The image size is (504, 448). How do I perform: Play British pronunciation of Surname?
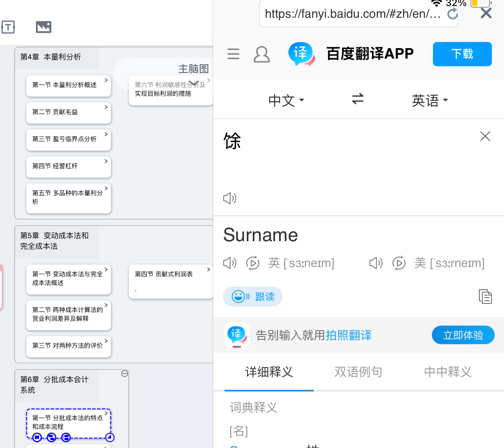pyautogui.click(x=230, y=263)
